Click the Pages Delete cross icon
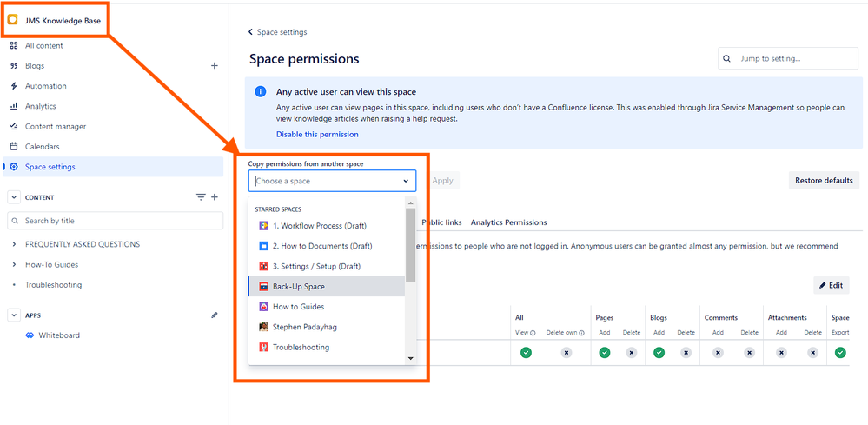Image resolution: width=868 pixels, height=425 pixels. pos(632,353)
